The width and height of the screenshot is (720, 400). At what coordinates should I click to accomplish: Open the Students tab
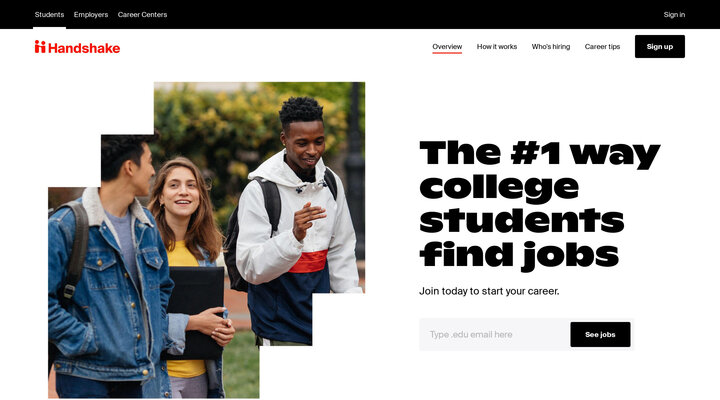tap(49, 15)
